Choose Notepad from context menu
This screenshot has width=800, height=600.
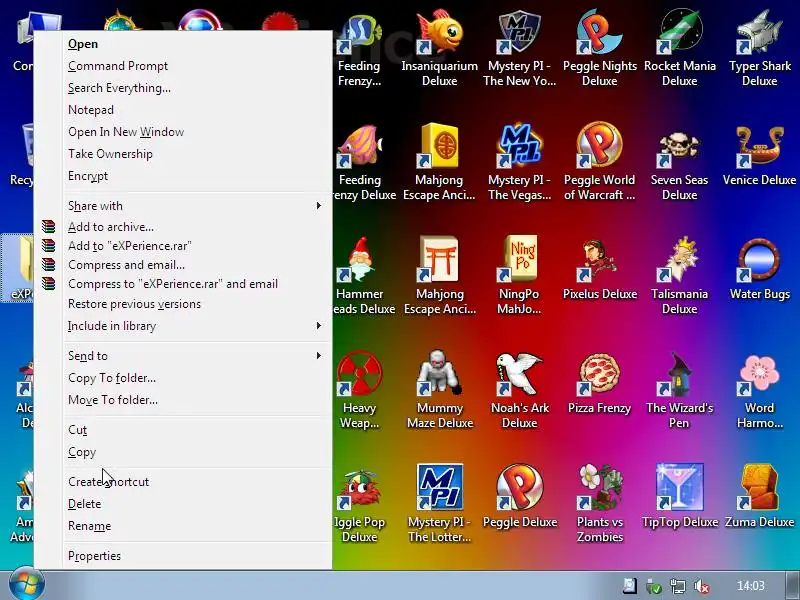[197, 110]
